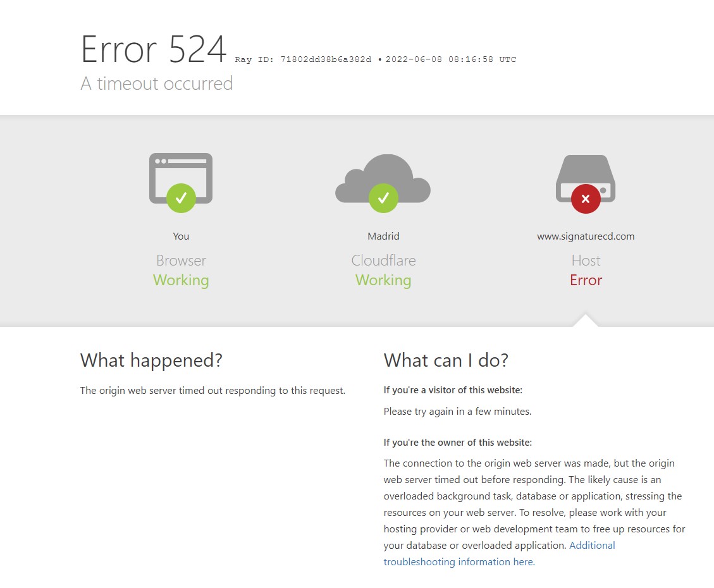The width and height of the screenshot is (714, 588).
Task: Click the red Error status under Host
Action: (586, 280)
